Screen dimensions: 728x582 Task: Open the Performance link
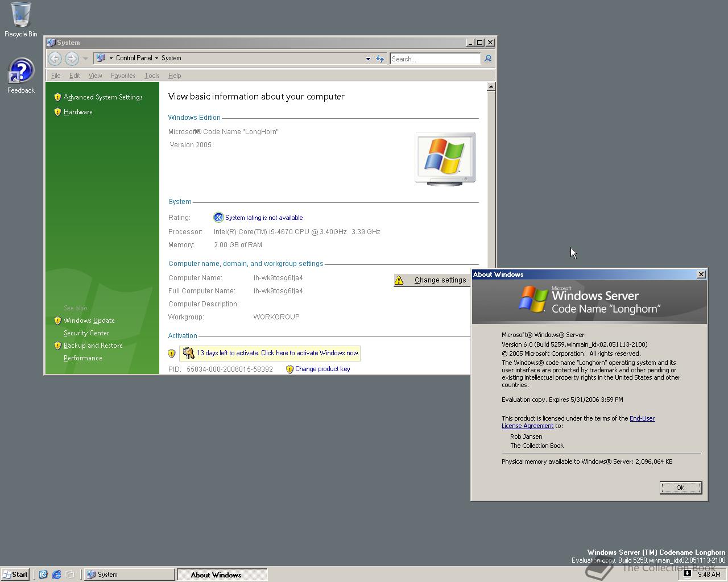tap(83, 358)
